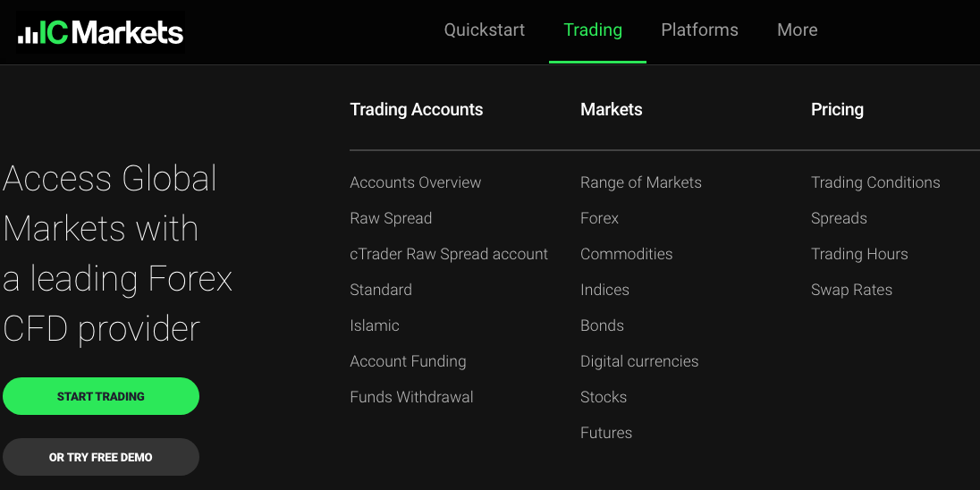Viewport: 980px width, 490px height.
Task: Select the Islamic account link
Action: tap(375, 325)
